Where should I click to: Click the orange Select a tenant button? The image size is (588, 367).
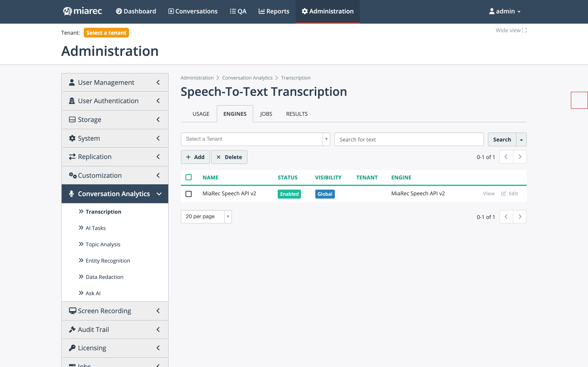tap(106, 33)
